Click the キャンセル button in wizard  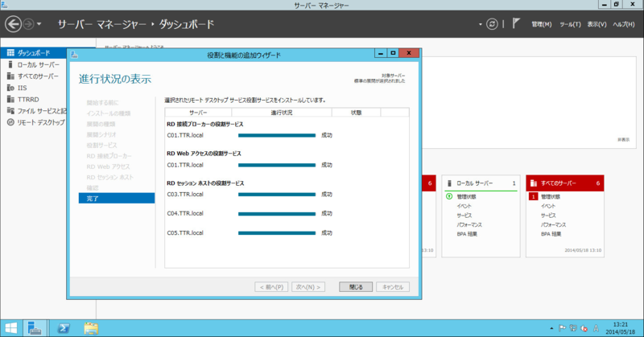393,287
